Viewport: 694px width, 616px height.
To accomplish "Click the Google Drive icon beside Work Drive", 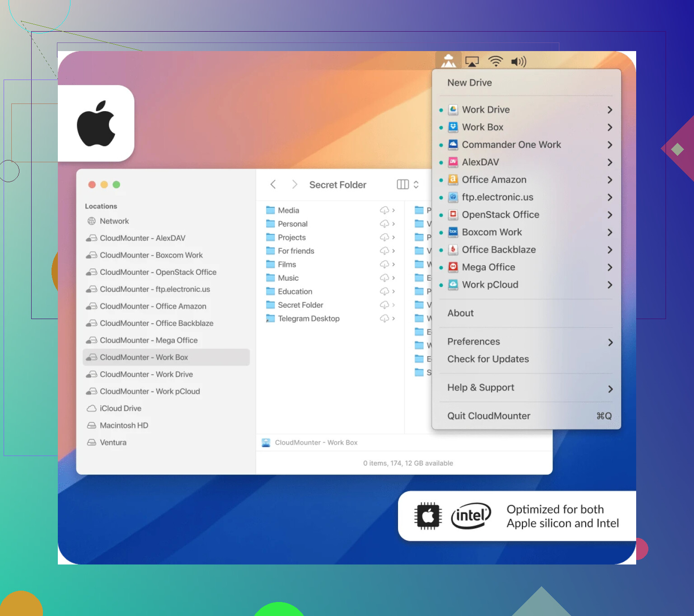I will [453, 109].
